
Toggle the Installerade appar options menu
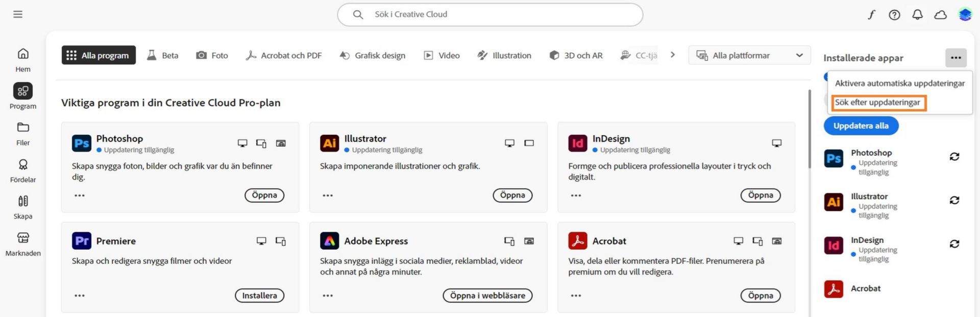pyautogui.click(x=955, y=58)
